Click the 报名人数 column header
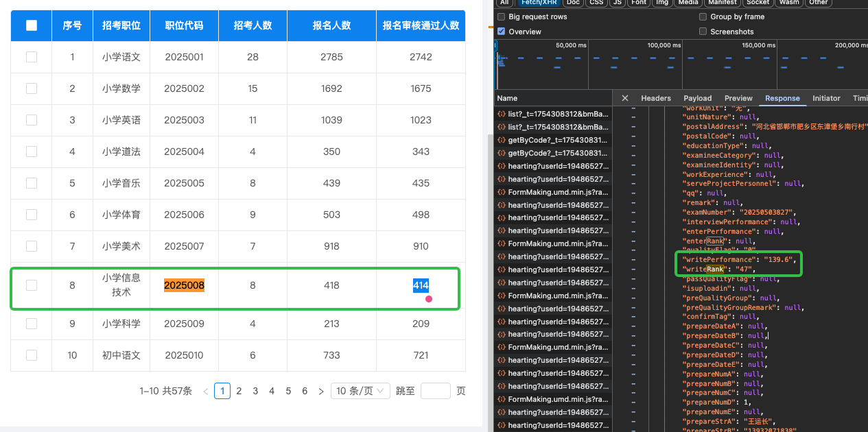This screenshot has width=868, height=432. click(331, 26)
